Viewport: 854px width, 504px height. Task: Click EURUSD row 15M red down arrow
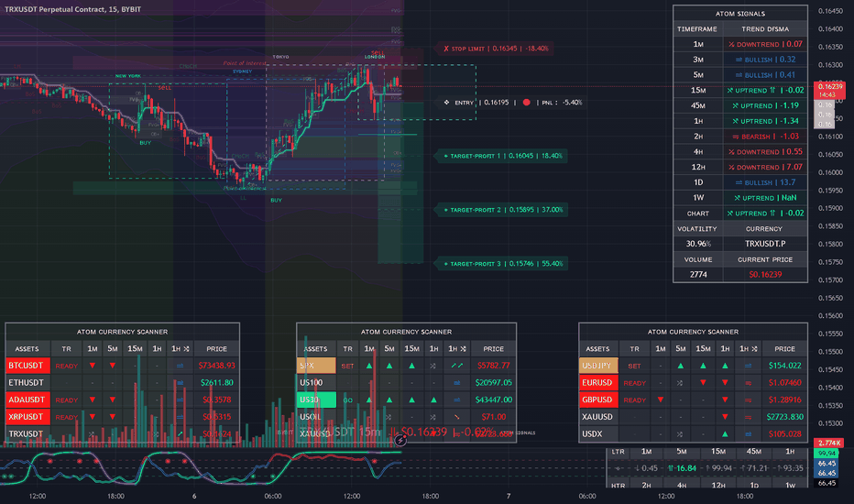703,382
